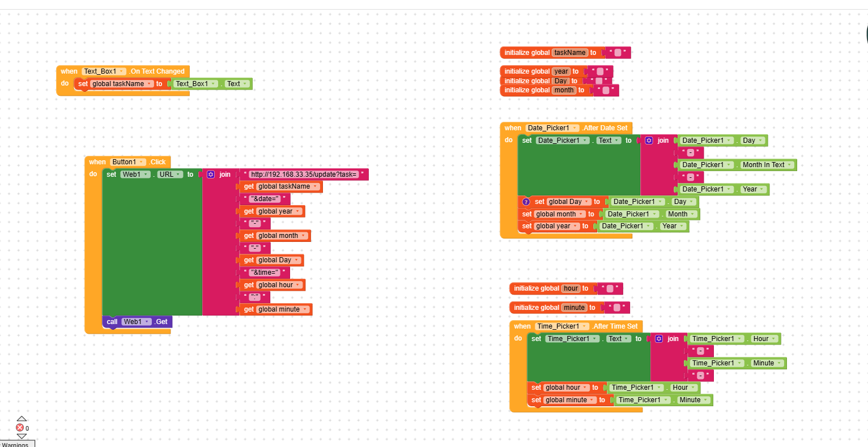The height and width of the screenshot is (447, 868).
Task: Click the downward triangle below the error counter
Action: click(21, 437)
